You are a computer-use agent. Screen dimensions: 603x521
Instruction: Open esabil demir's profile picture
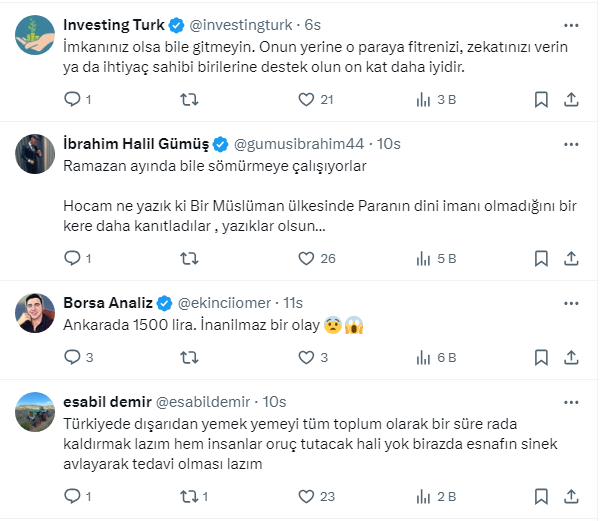tap(34, 412)
